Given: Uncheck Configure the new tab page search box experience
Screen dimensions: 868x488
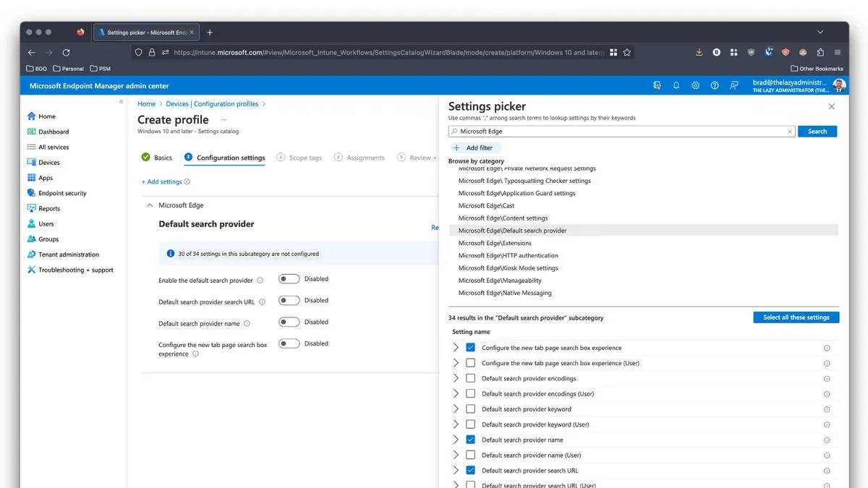Looking at the screenshot, I should coord(471,348).
